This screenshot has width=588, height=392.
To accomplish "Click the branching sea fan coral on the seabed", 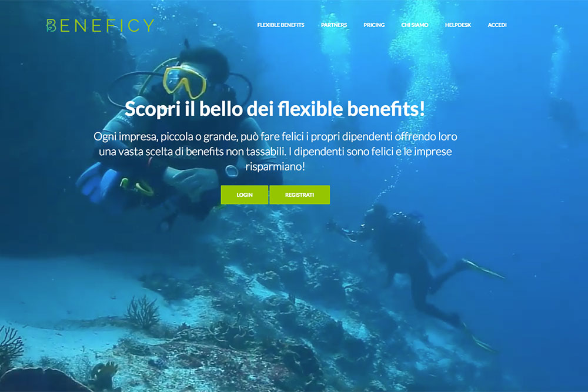I will point(143,312).
